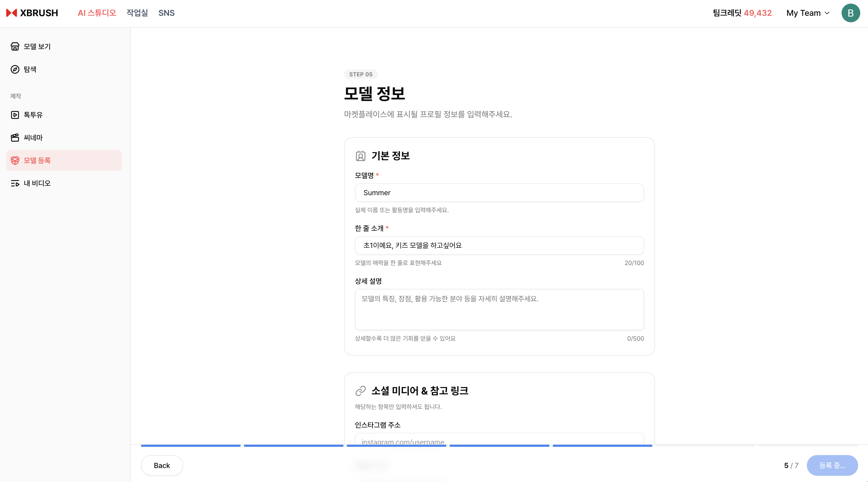868x482 pixels.
Task: Click the fifth progress bar segment
Action: coord(602,446)
